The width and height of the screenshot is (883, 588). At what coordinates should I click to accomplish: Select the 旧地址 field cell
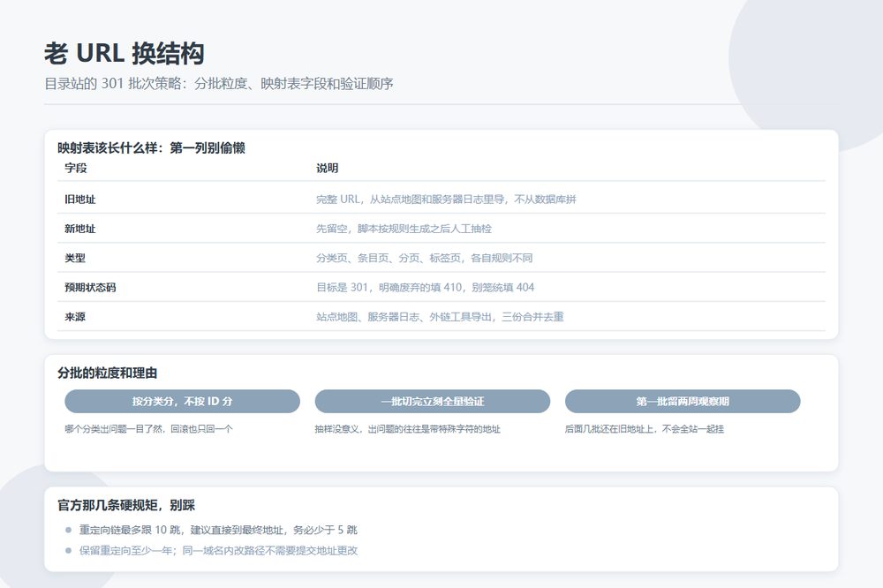click(x=80, y=200)
